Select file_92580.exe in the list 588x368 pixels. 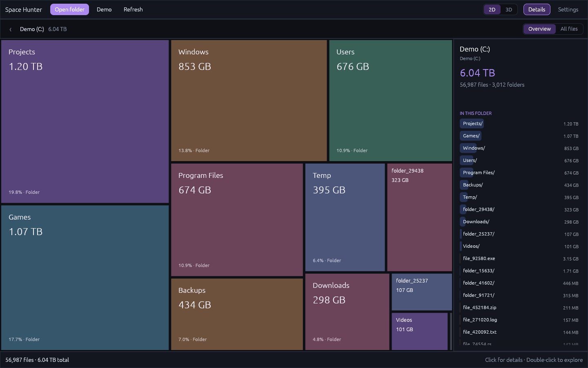pyautogui.click(x=519, y=258)
